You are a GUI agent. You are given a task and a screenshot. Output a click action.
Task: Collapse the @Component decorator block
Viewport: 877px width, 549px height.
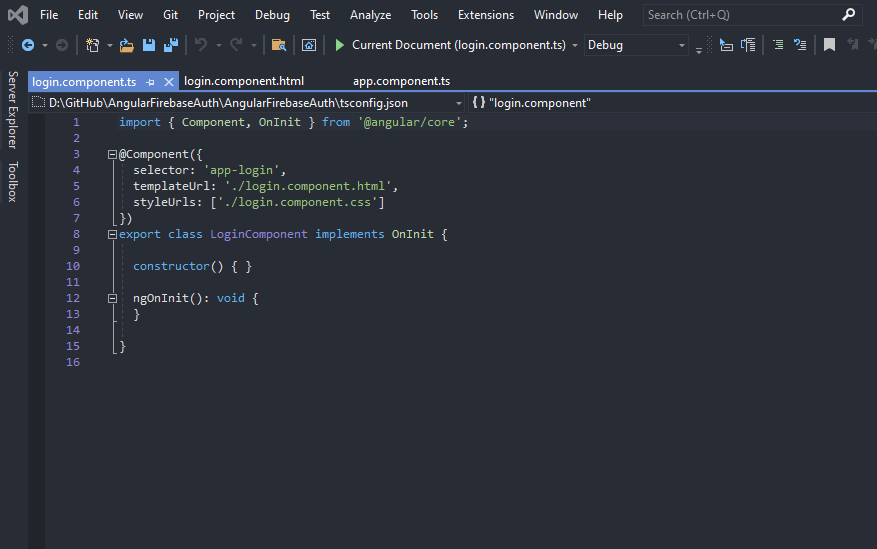coord(111,155)
